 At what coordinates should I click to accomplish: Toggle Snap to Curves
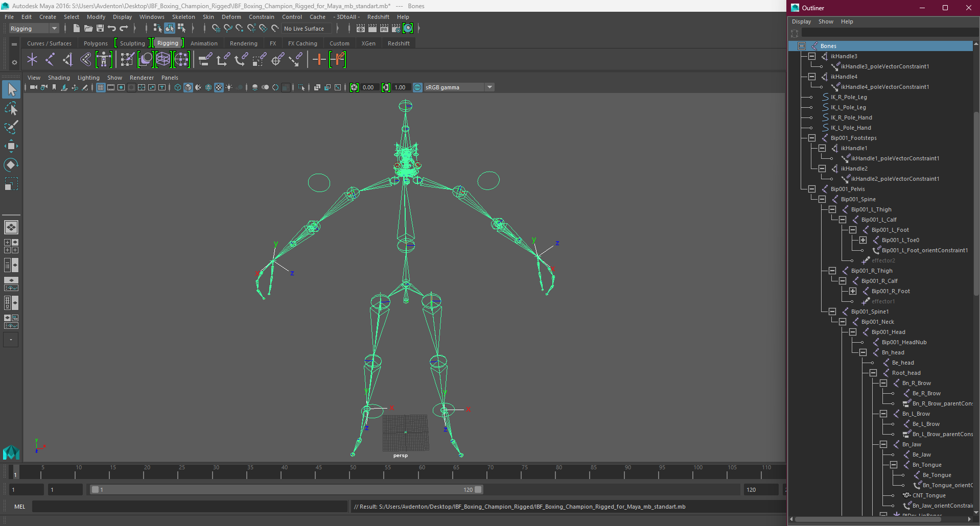[228, 29]
